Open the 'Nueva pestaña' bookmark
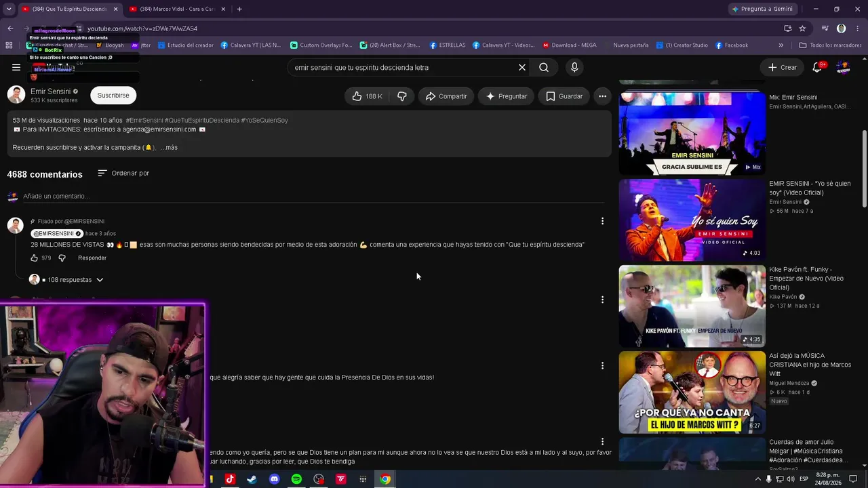The image size is (868, 488). tap(631, 45)
